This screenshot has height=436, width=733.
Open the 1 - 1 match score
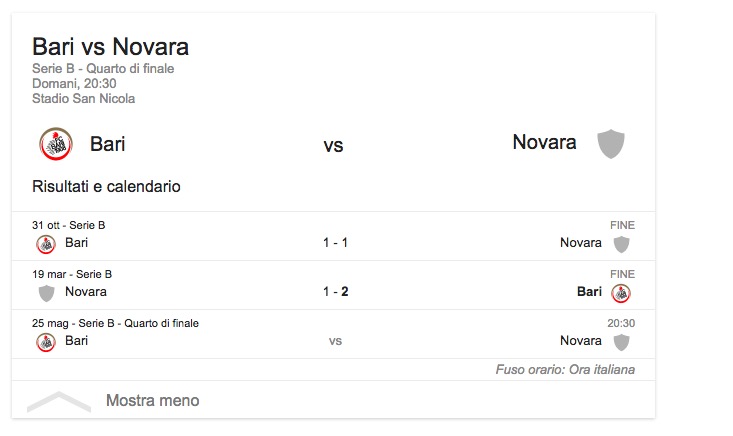coord(334,243)
